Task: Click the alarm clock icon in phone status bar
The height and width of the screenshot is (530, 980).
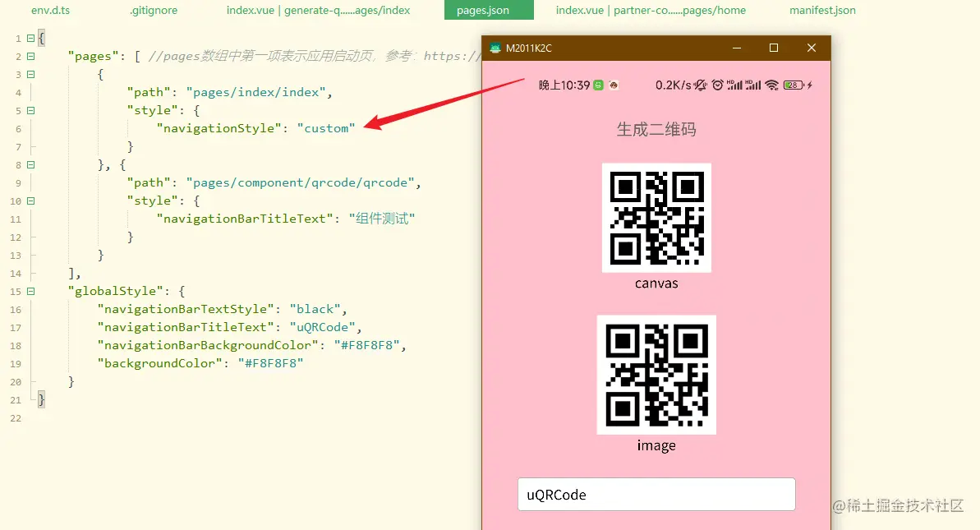Action: click(x=717, y=85)
